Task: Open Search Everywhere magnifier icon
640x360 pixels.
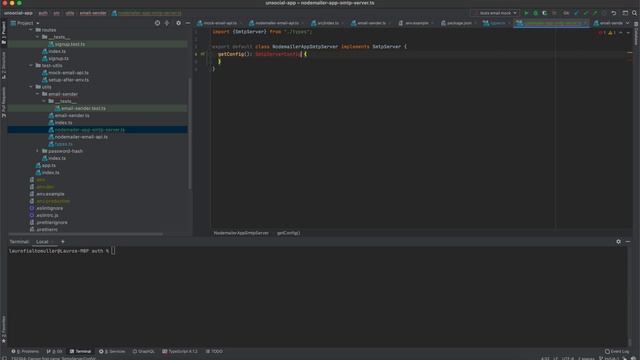Action: (x=634, y=13)
